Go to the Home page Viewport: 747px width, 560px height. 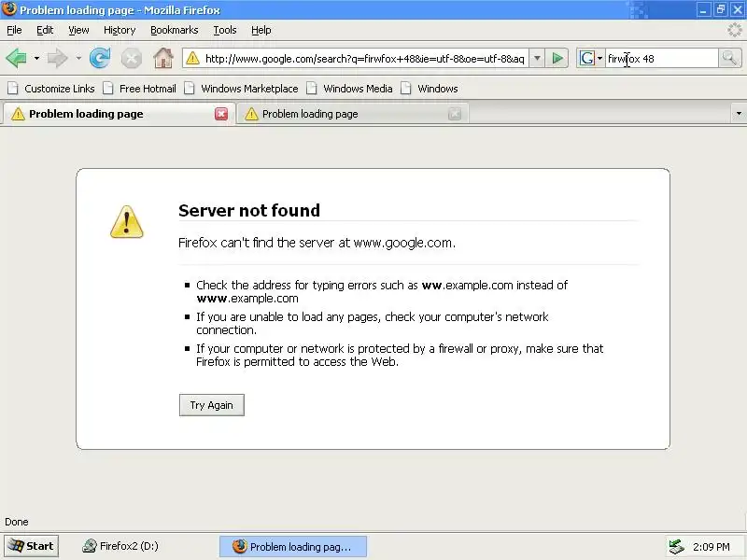[x=162, y=59]
